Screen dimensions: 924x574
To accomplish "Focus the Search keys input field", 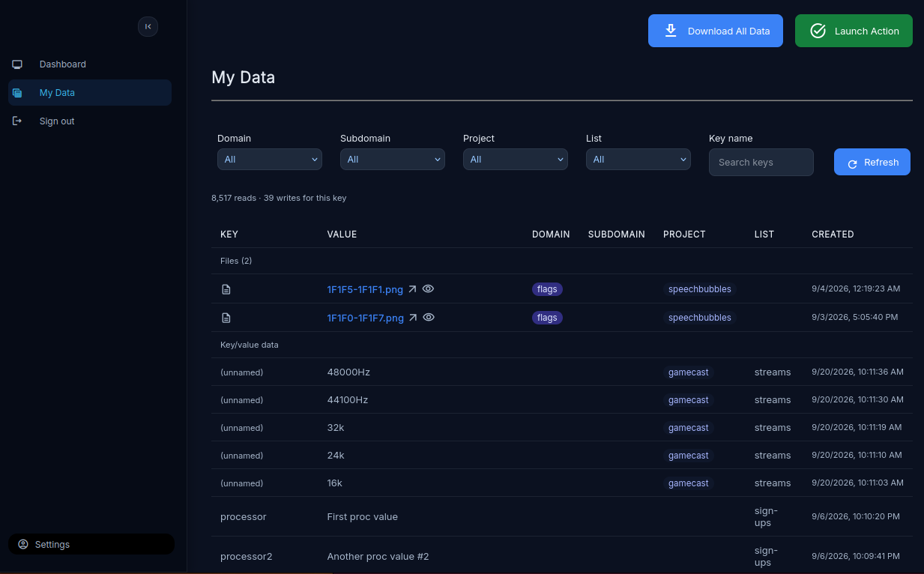I will [761, 162].
